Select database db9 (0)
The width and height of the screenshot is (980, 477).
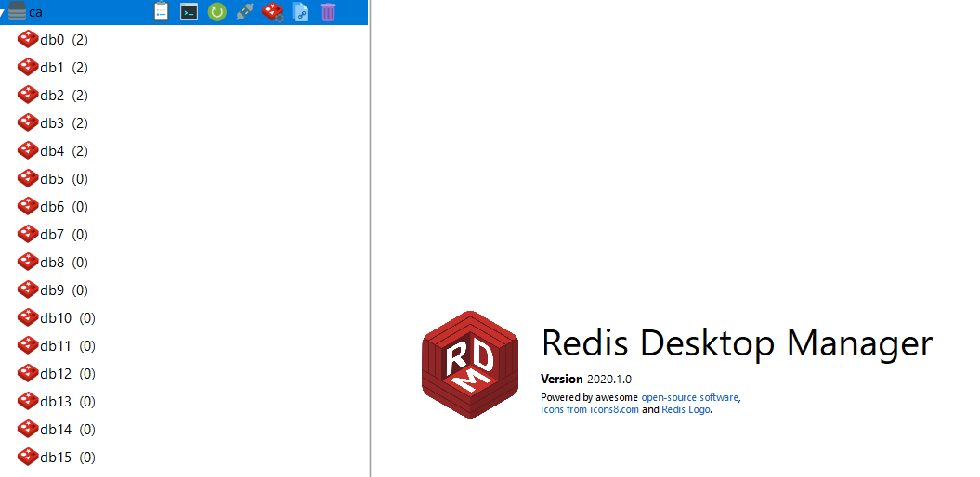[64, 290]
